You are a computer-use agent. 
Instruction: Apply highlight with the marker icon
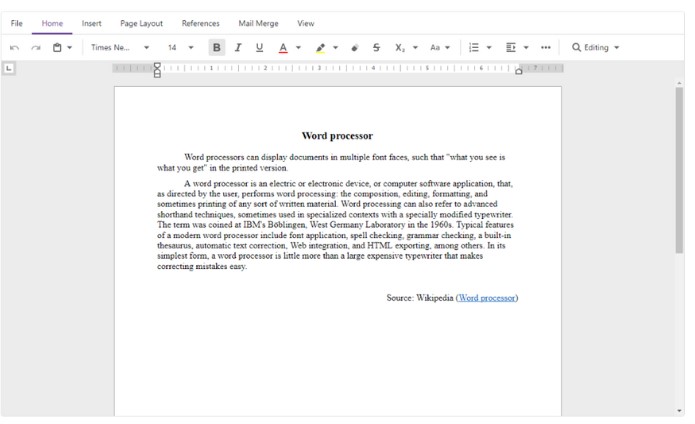point(320,48)
